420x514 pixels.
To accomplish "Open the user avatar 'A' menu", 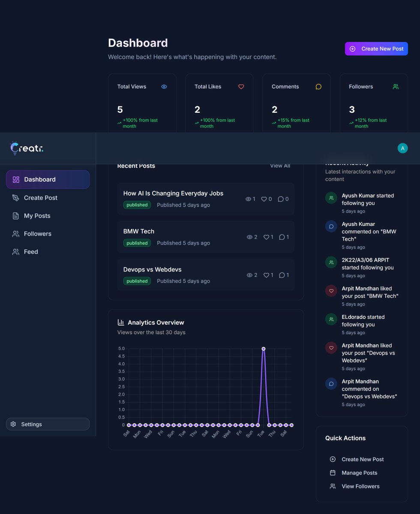I will [x=402, y=148].
